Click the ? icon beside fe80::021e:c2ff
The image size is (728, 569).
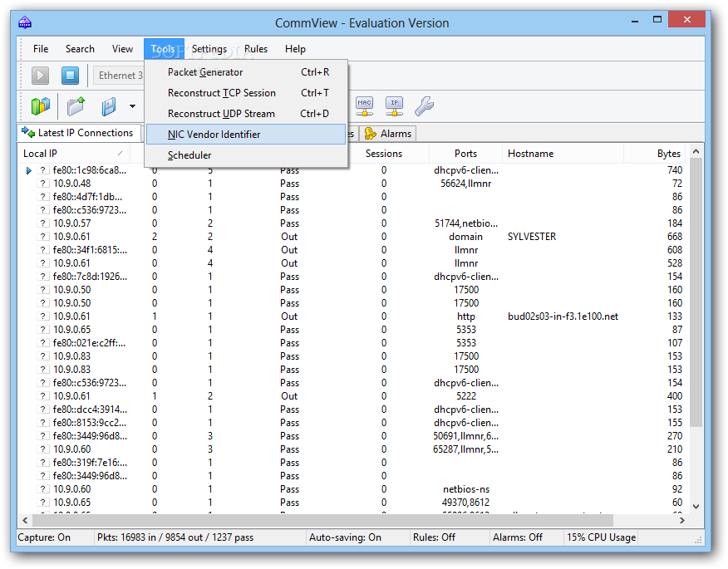42,343
